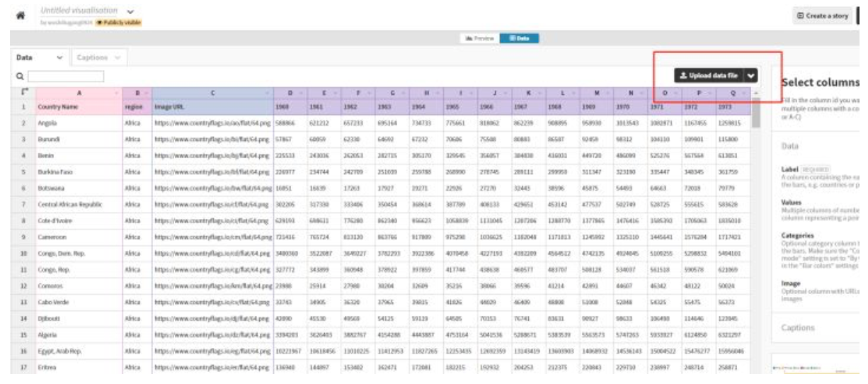This screenshot has width=868, height=384.
Task: Click the Image URL header cell
Action: [x=213, y=107]
